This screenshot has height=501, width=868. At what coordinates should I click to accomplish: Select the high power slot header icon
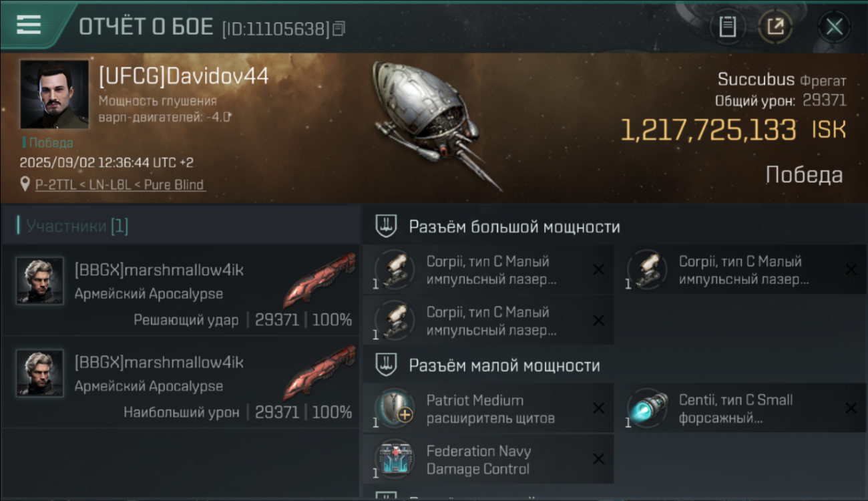point(385,226)
